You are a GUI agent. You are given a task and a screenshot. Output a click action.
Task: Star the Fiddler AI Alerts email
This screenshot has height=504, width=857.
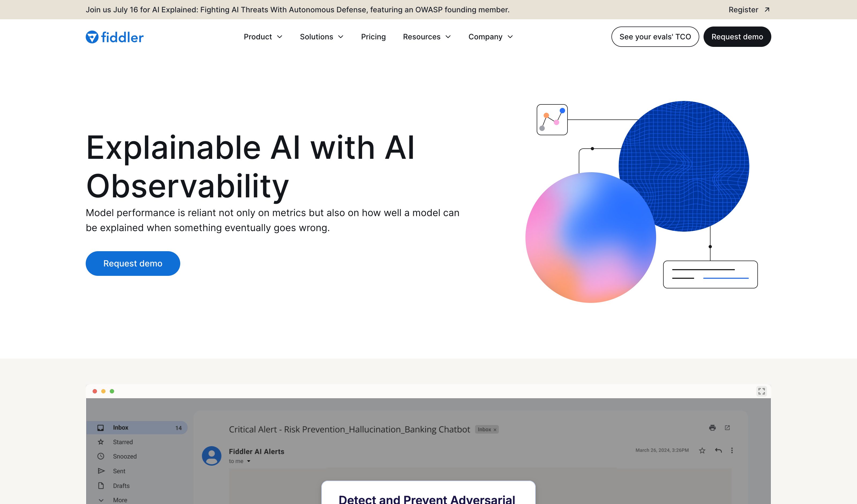click(x=702, y=450)
